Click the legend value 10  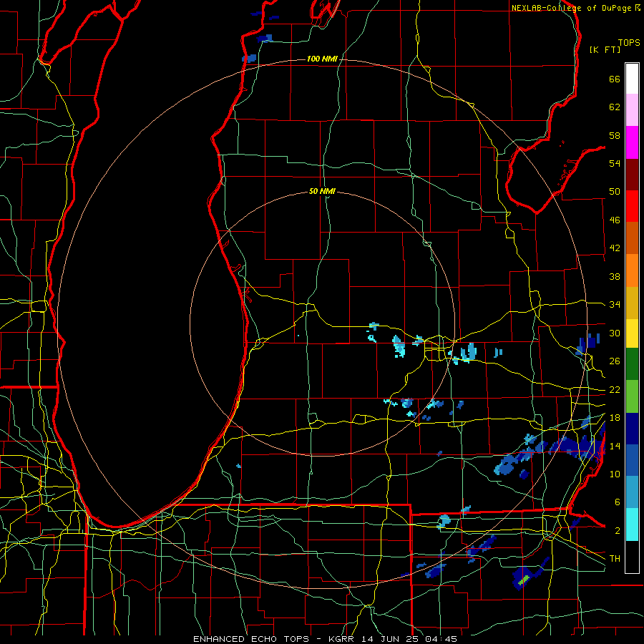coord(615,474)
